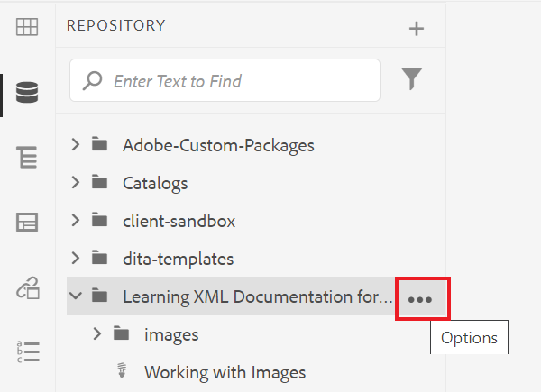Image resolution: width=541 pixels, height=392 pixels.
Task: Select the Repository database icon in sidebar
Action: (x=27, y=92)
